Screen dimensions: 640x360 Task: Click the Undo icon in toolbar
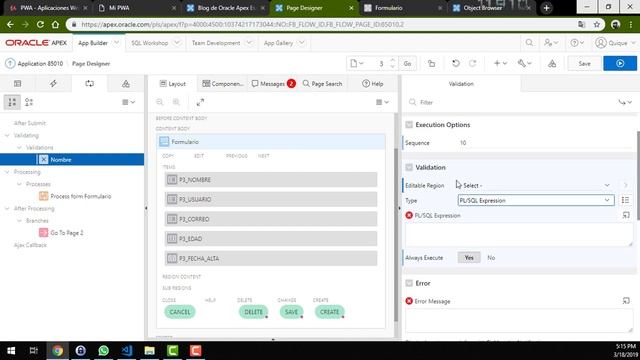point(456,64)
